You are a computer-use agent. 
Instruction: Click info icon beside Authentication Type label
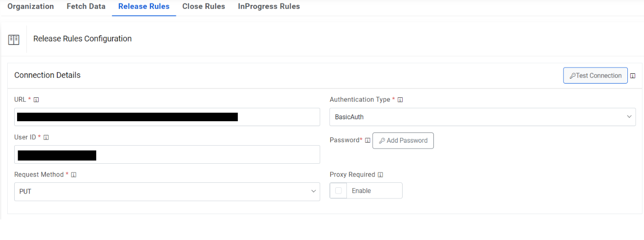click(400, 100)
